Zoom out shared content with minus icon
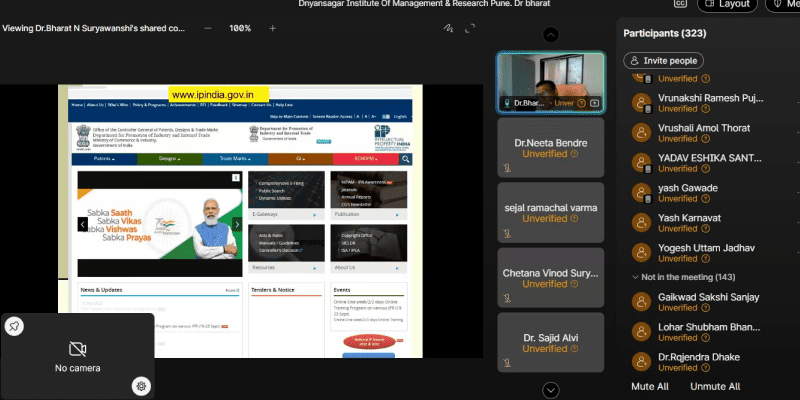Viewport: 800px width, 400px height. pos(208,29)
